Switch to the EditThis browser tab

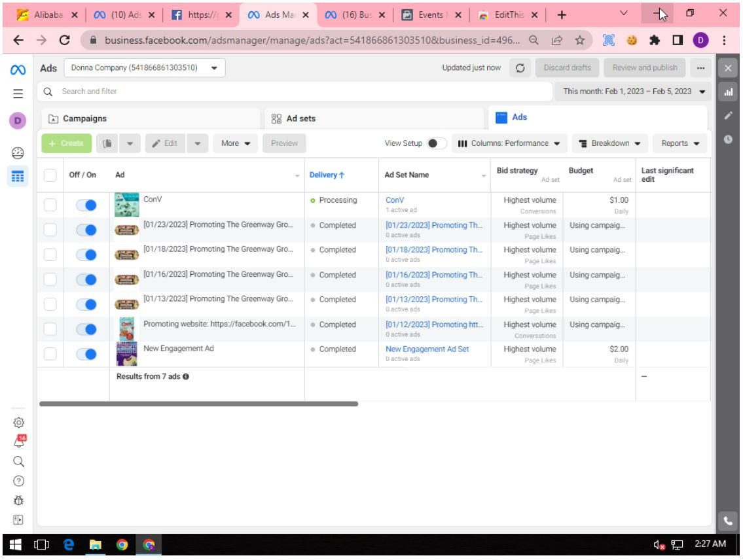tap(508, 14)
